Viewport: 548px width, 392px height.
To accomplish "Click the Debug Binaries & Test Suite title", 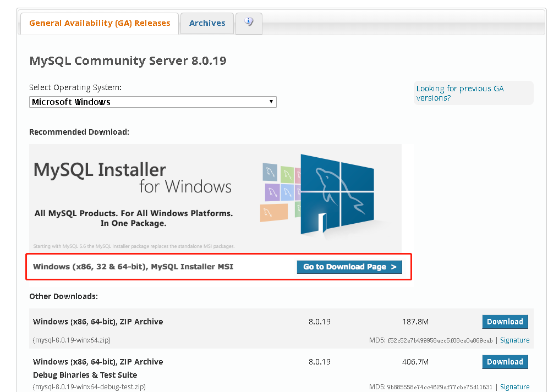I will point(85,375).
